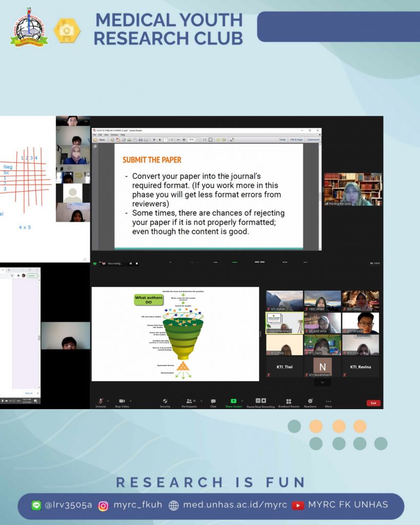Screen dimensions: 420x525
Task: Select the HRD_Widya video tile
Action: [x=322, y=301]
